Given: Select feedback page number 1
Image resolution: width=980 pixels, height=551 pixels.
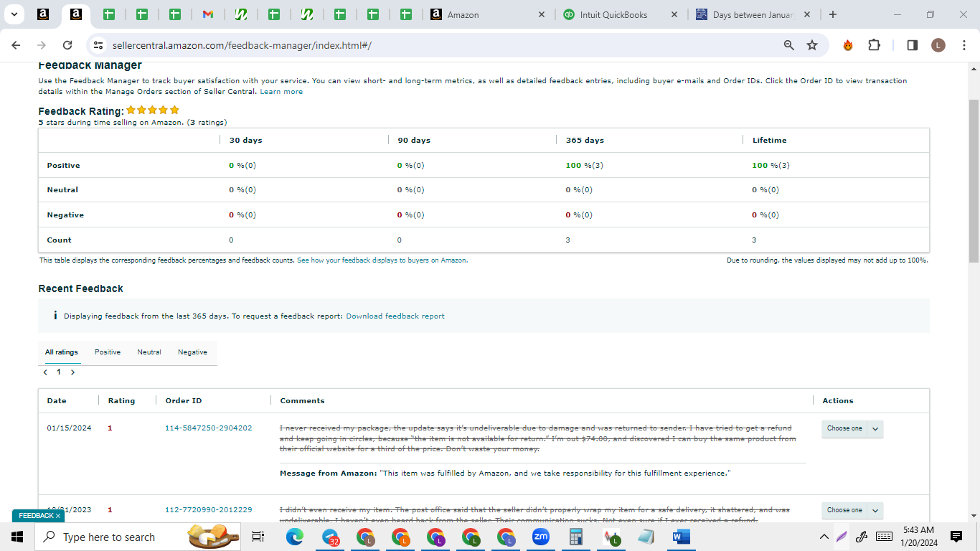Looking at the screenshot, I should click(59, 372).
